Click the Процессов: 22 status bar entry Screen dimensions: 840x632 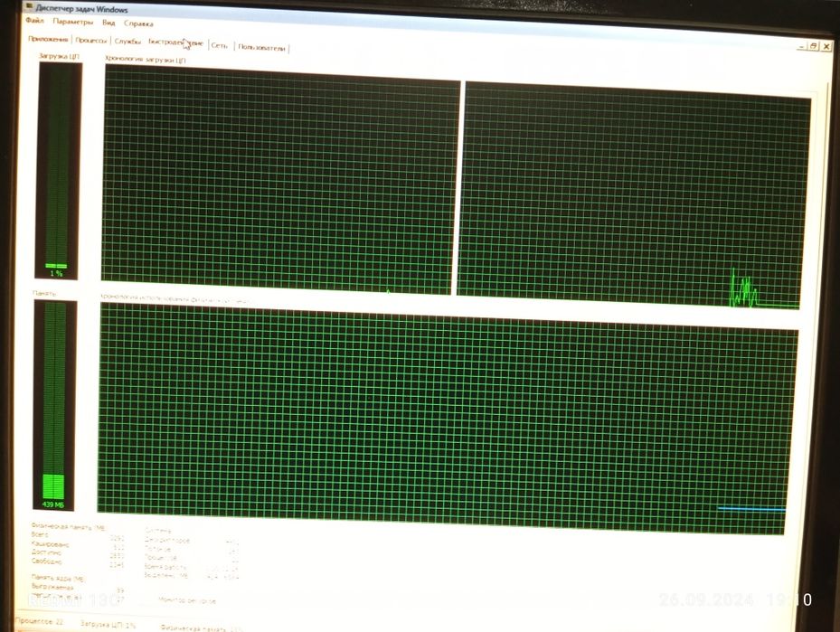click(39, 621)
